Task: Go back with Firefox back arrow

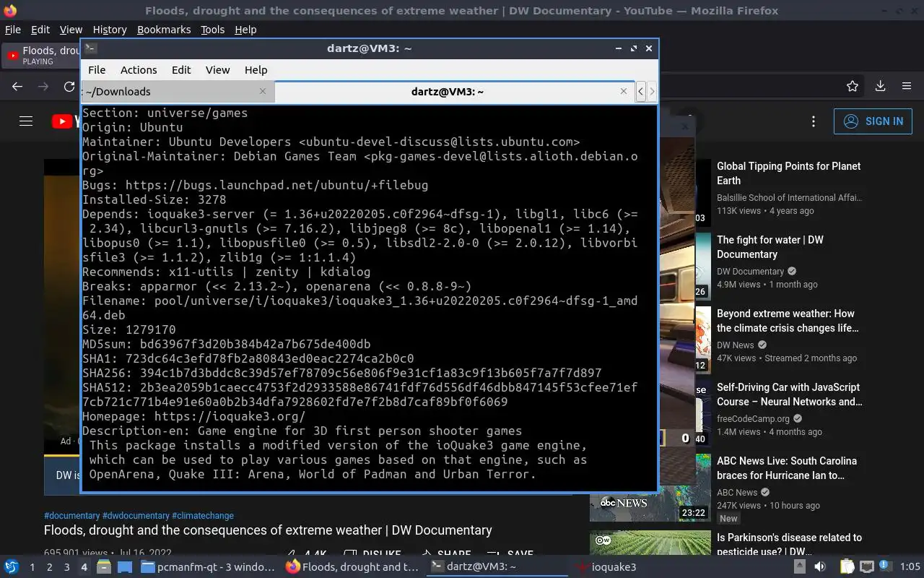Action: coord(17,86)
